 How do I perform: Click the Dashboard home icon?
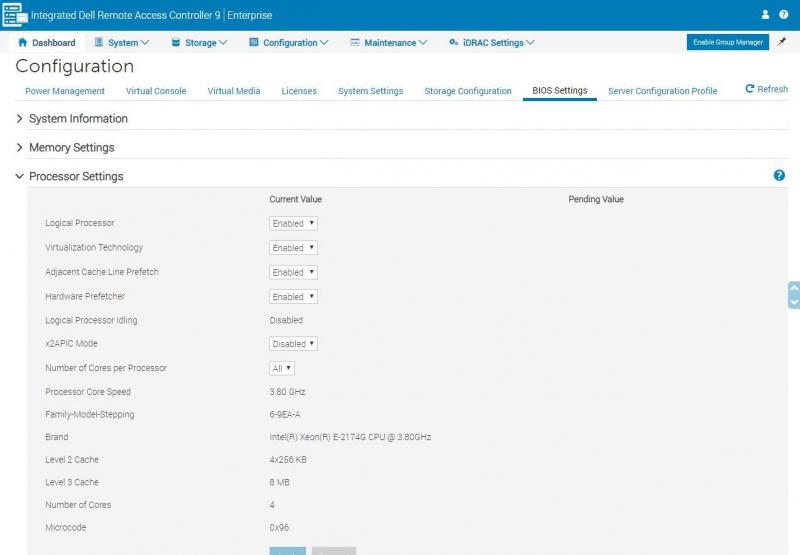click(x=22, y=42)
